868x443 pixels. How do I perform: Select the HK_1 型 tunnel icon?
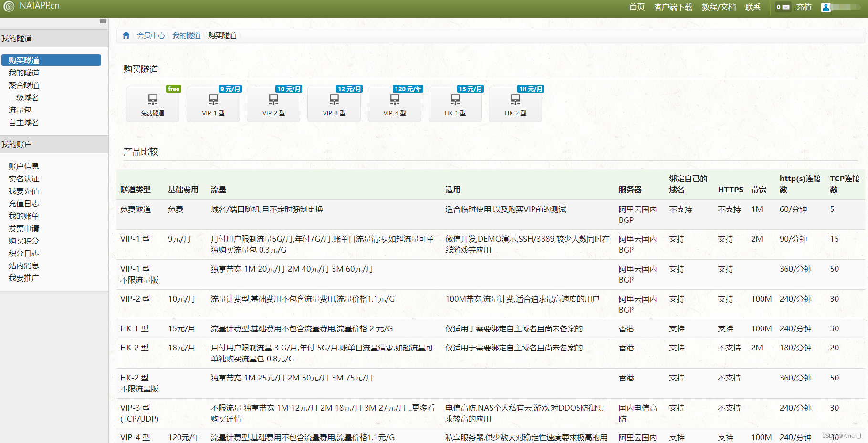tap(455, 99)
